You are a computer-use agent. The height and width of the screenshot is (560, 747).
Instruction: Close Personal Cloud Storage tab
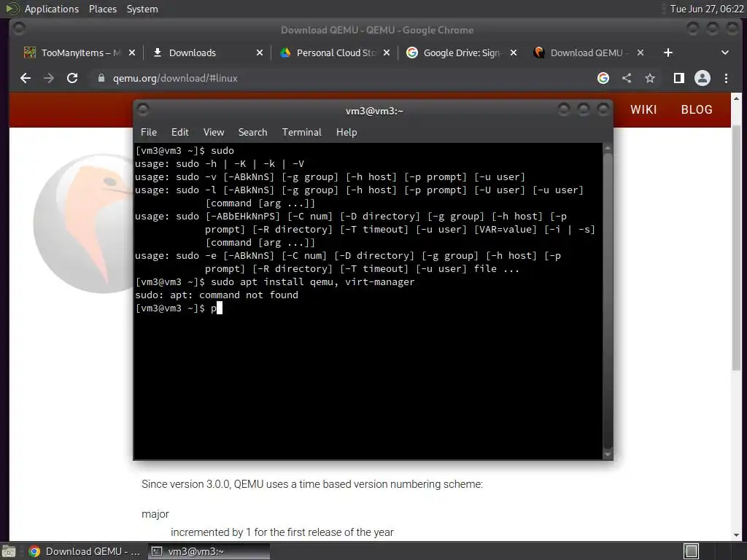point(387,52)
